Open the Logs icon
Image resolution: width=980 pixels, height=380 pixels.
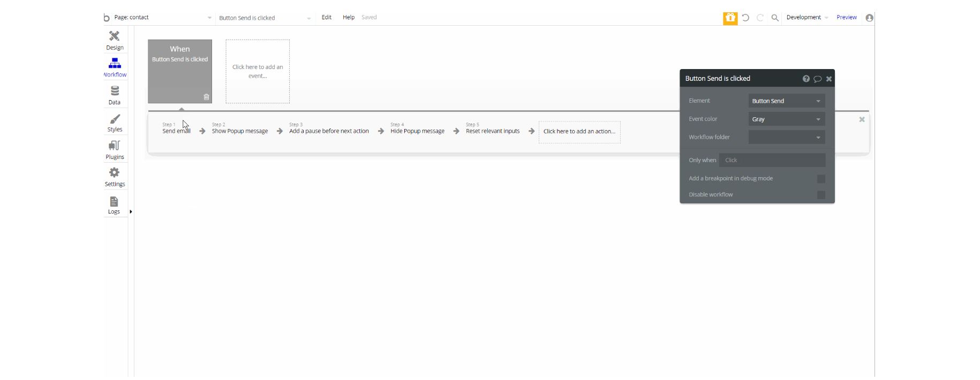(114, 201)
